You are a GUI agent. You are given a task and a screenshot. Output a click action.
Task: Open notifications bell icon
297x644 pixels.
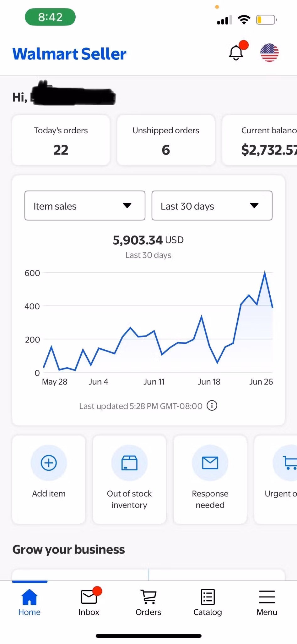tap(236, 52)
